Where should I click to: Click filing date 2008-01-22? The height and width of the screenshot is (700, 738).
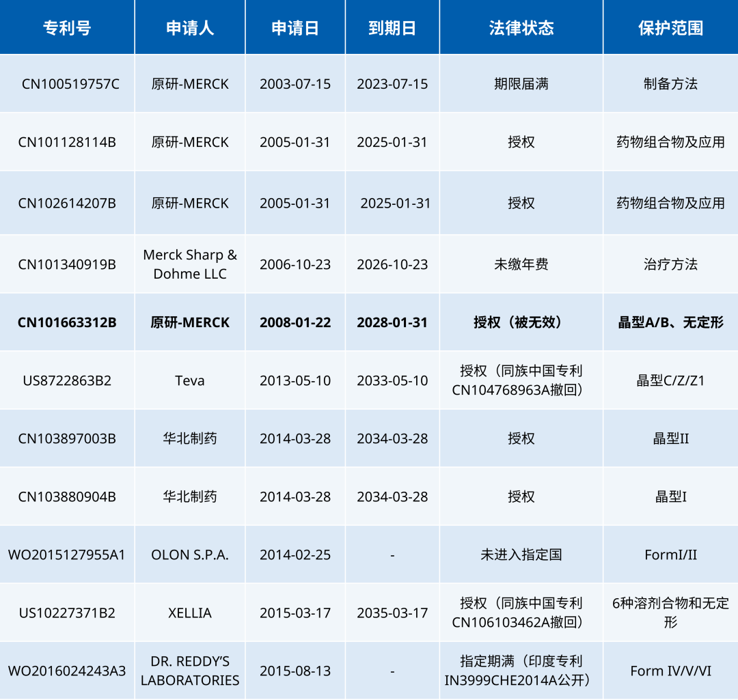[295, 323]
